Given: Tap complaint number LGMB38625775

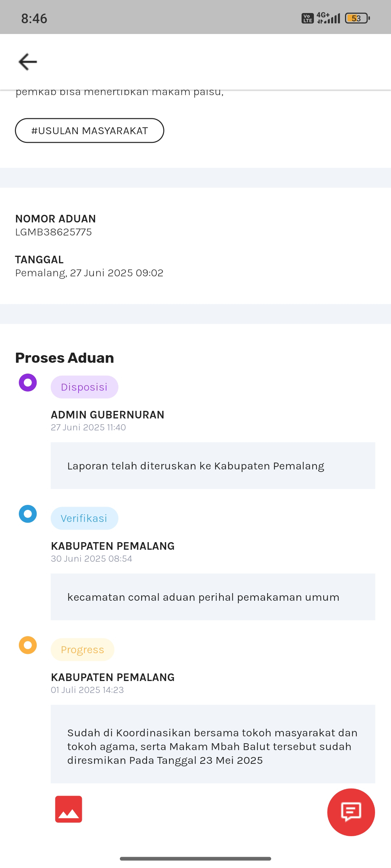Looking at the screenshot, I should (54, 232).
